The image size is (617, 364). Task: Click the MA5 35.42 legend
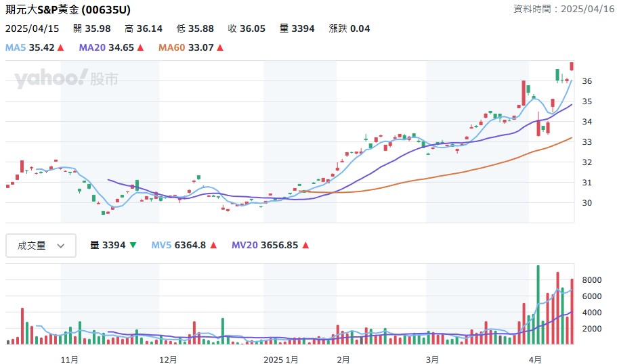30,47
